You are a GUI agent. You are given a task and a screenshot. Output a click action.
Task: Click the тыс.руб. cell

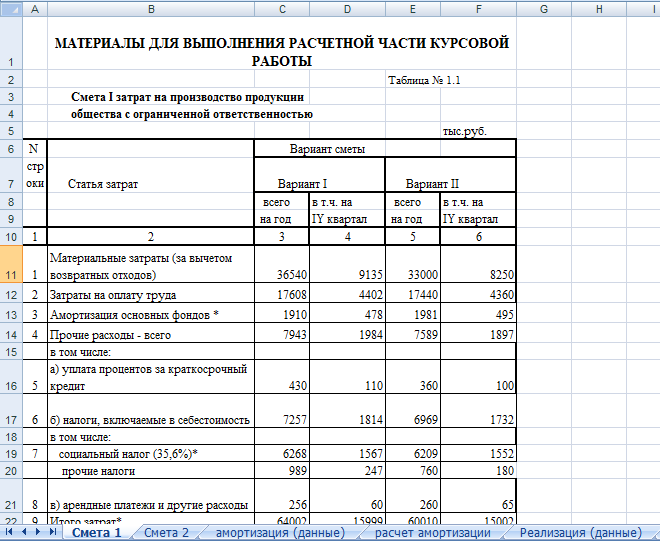click(478, 131)
